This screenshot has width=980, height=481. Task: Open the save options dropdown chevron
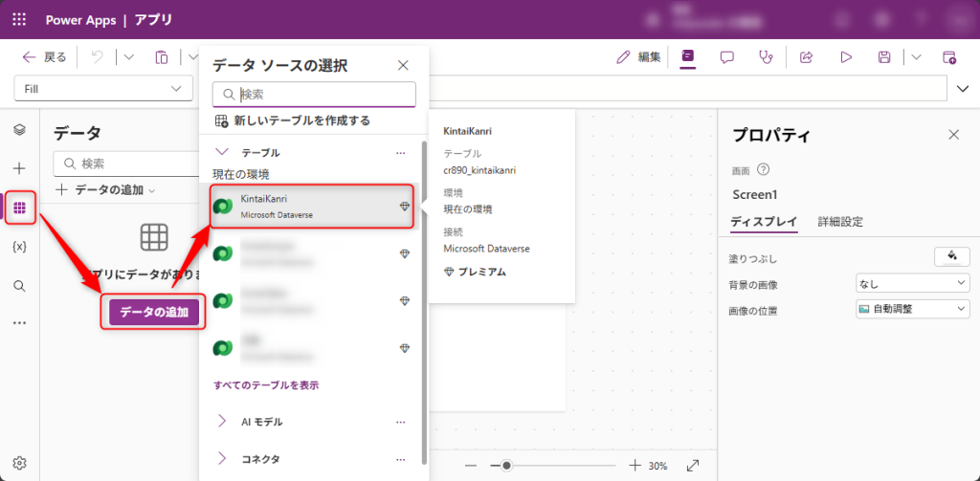coord(916,57)
